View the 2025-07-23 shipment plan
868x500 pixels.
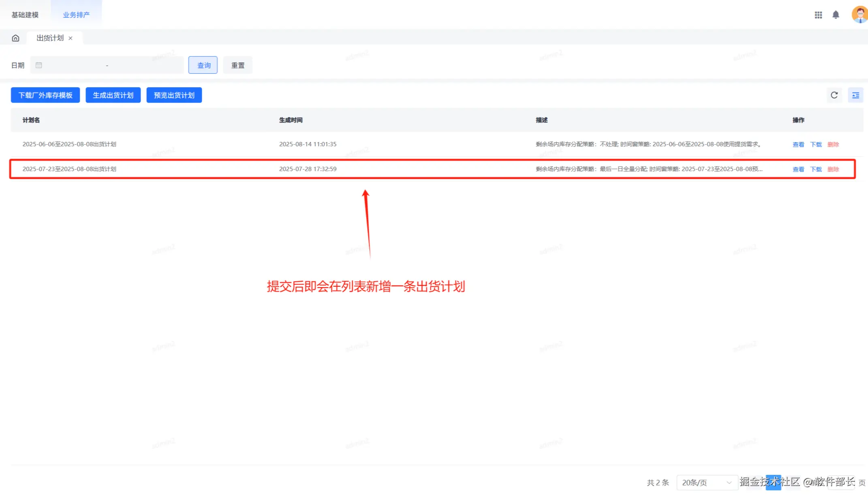tap(798, 170)
